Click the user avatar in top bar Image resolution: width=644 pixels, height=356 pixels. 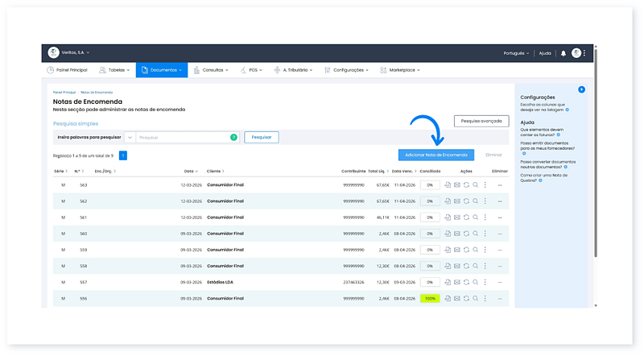pyautogui.click(x=576, y=52)
